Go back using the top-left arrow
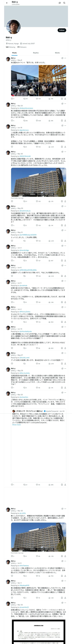 tap(7, 3)
